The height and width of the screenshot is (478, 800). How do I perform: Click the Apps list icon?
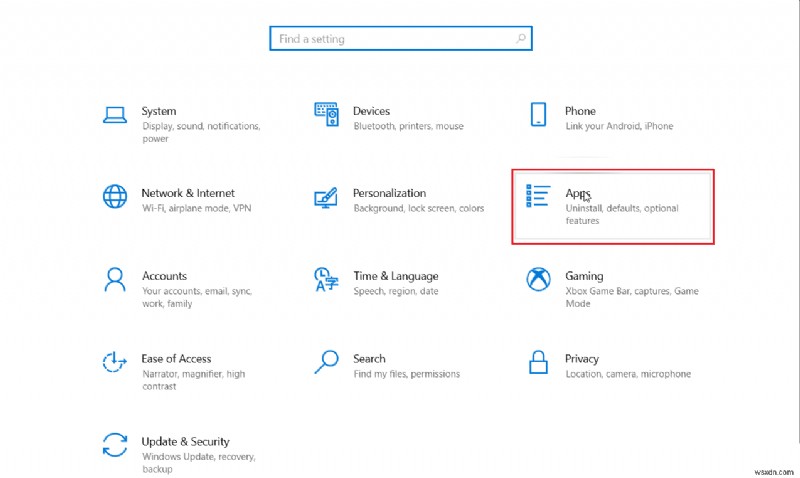[538, 196]
